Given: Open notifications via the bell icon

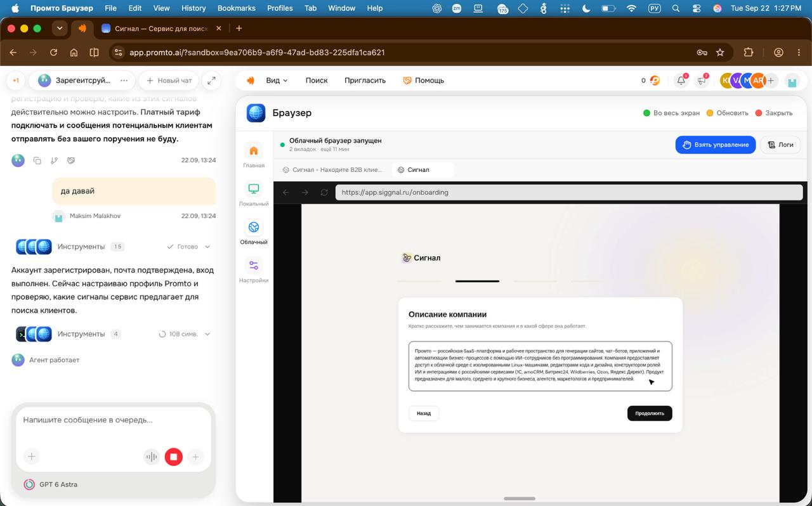Looking at the screenshot, I should click(681, 81).
